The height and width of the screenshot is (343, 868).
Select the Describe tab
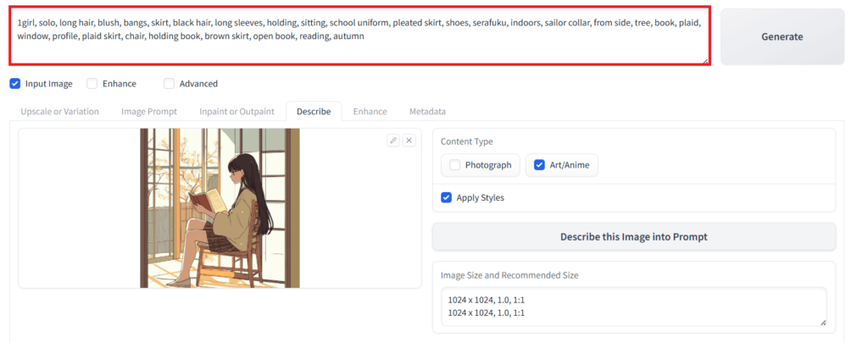point(314,111)
